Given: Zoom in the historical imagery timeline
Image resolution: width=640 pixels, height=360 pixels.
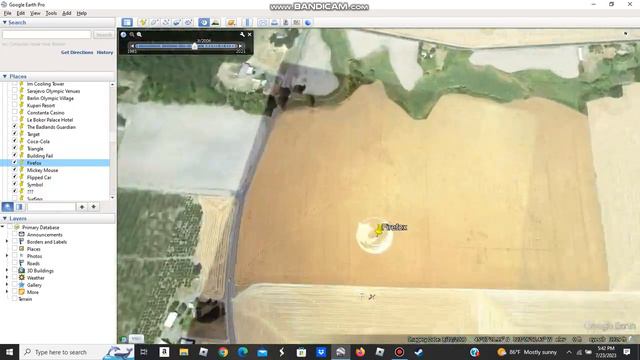Looking at the screenshot, I should pyautogui.click(x=139, y=35).
